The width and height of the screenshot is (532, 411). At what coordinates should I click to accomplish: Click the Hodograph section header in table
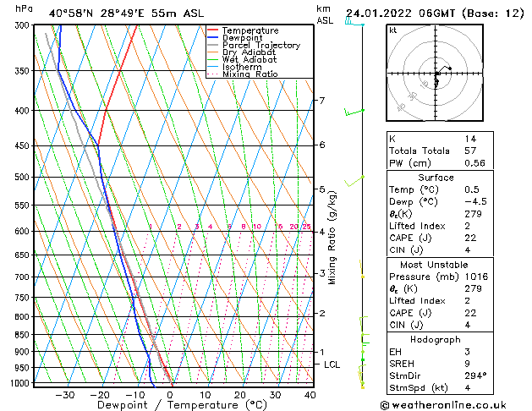point(436,339)
